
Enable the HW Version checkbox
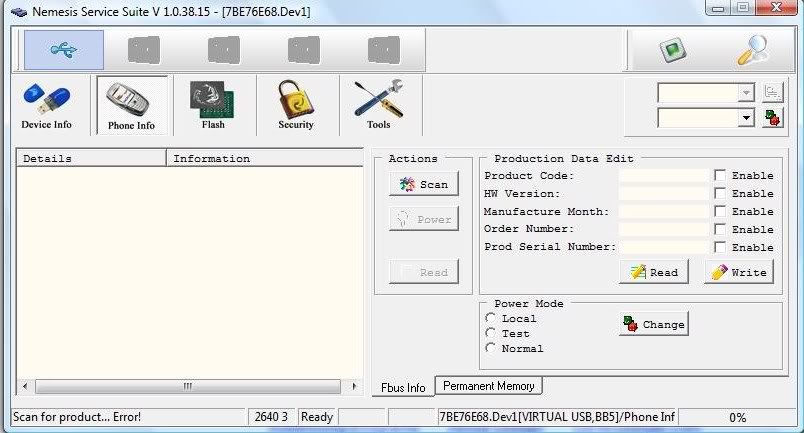tap(720, 194)
